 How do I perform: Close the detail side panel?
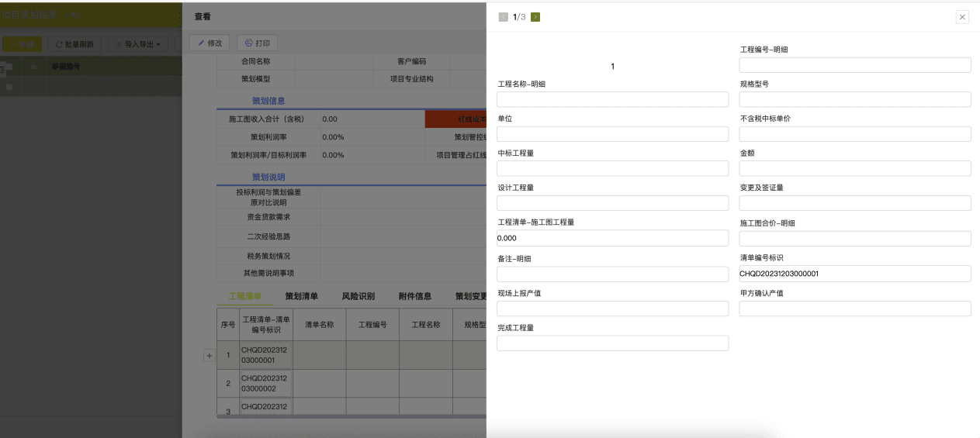tap(962, 17)
